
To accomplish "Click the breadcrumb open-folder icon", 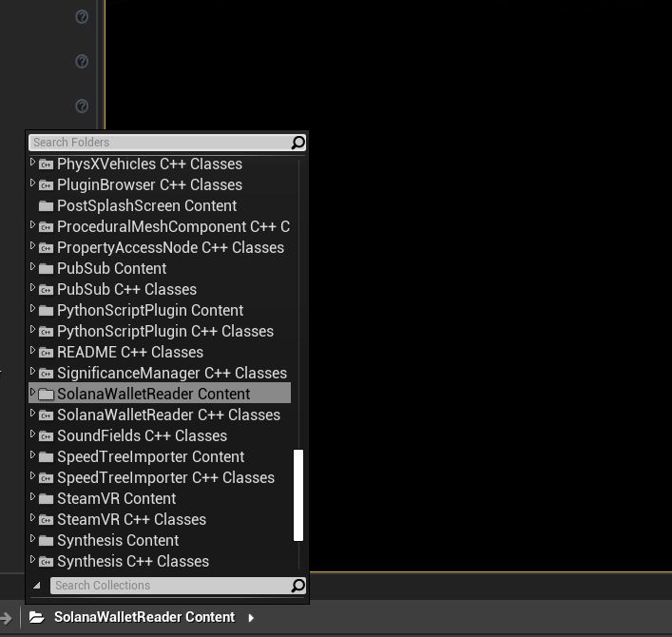I will point(37,617).
